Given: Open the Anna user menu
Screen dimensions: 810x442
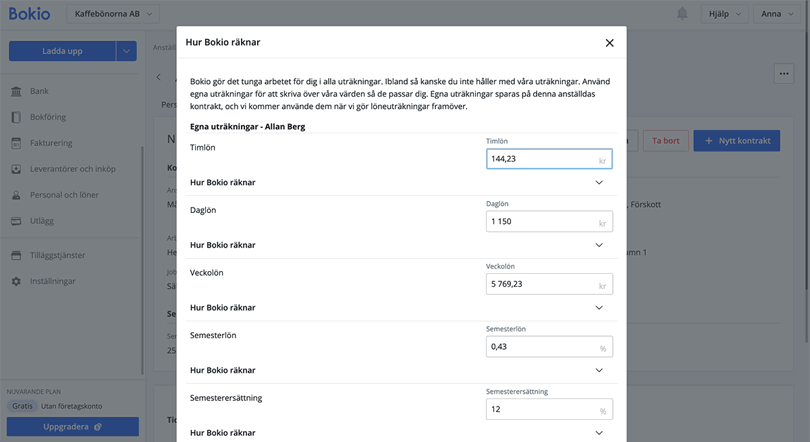Looking at the screenshot, I should [x=777, y=14].
